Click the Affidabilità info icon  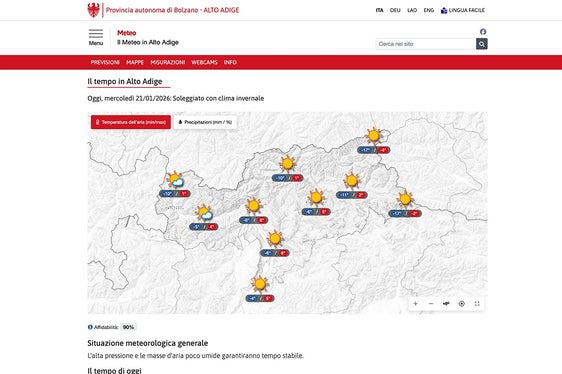[x=90, y=327]
